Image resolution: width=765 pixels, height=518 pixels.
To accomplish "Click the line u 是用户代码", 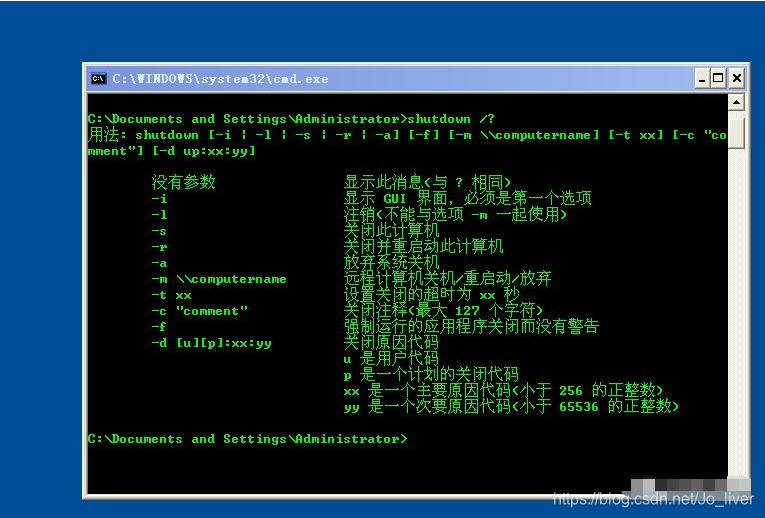I will 391,359.
